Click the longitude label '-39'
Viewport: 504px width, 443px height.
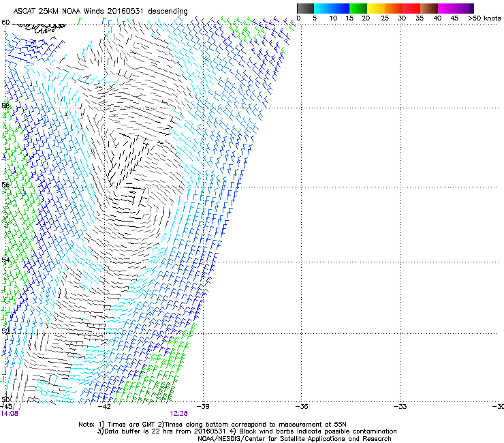pos(203,406)
